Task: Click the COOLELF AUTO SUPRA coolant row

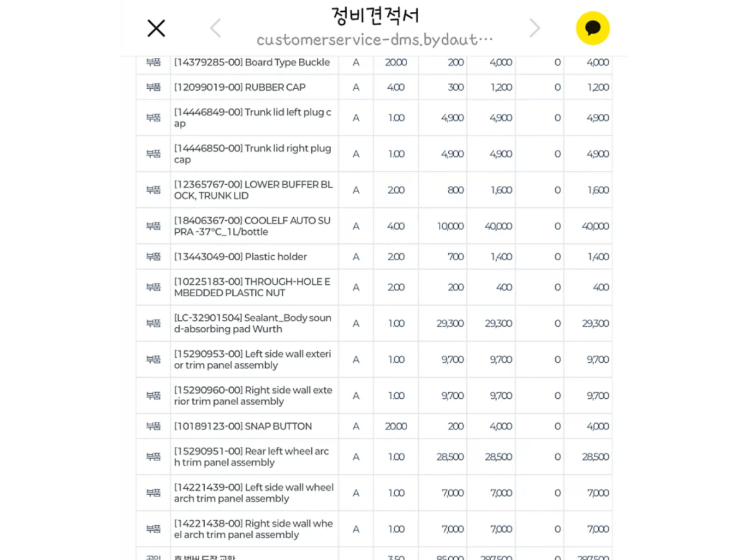Action: click(x=374, y=226)
